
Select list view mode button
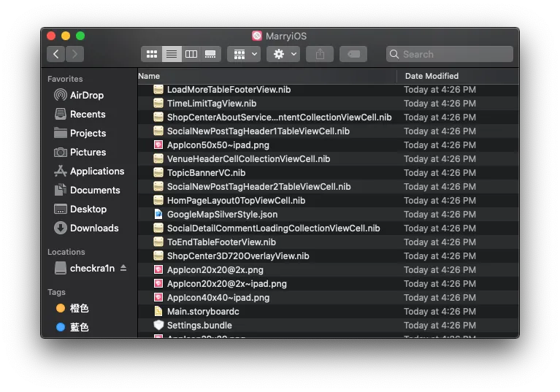coord(172,54)
